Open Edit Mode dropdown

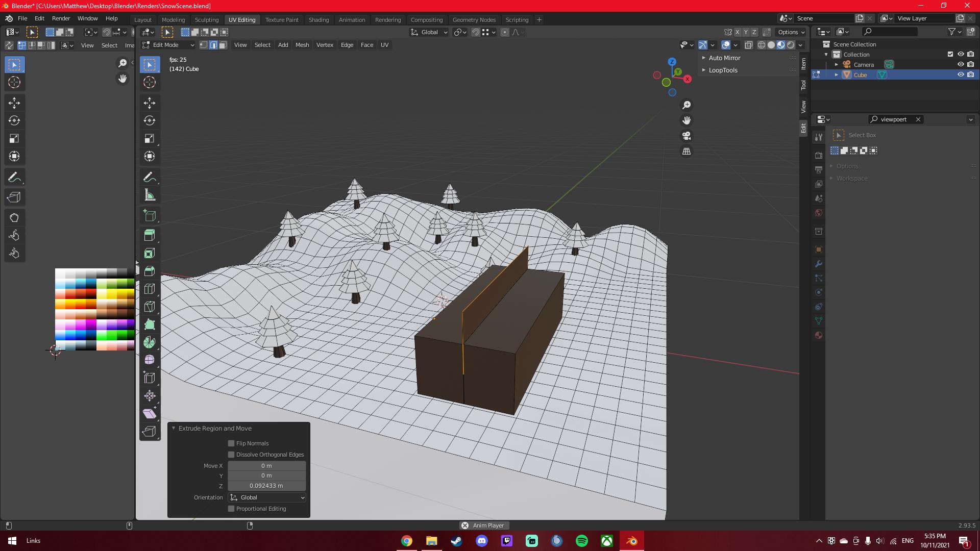point(168,45)
